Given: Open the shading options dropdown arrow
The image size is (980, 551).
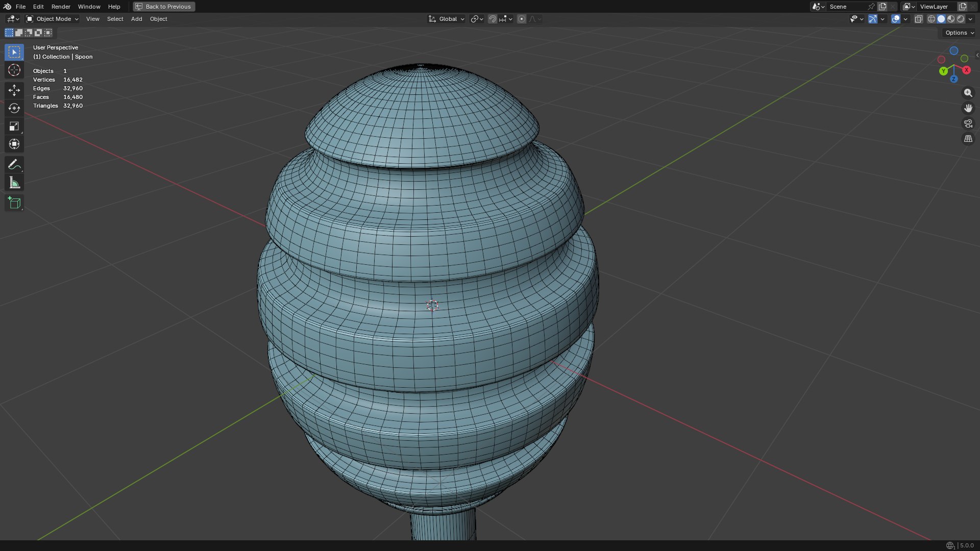Looking at the screenshot, I should tap(970, 19).
